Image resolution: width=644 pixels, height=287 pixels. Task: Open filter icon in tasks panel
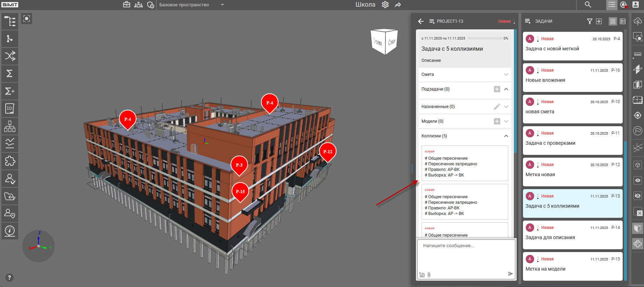click(589, 21)
